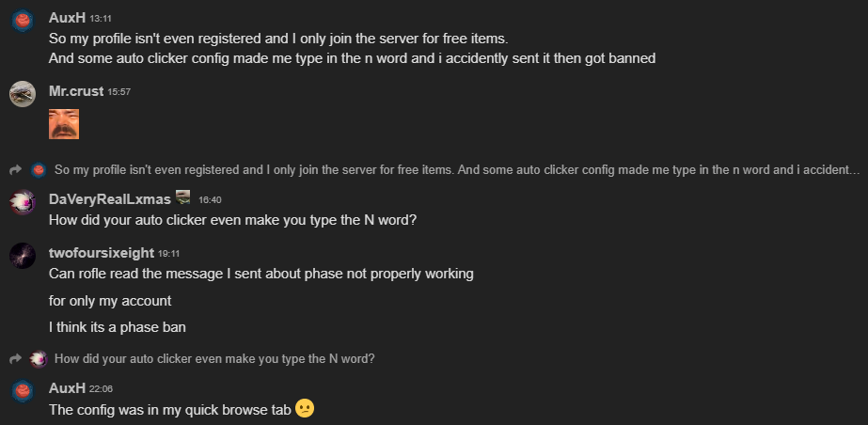Click reply arrow above AuxH's 22:06 message

15,359
